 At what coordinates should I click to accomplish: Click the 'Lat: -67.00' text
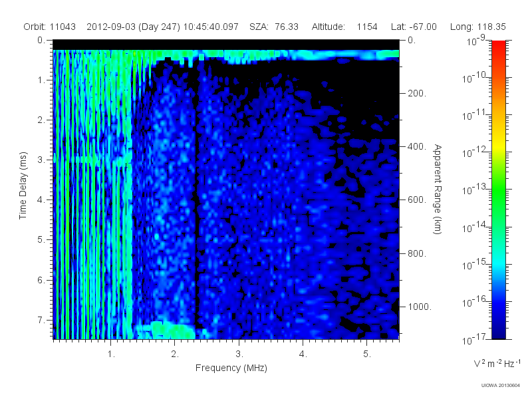pos(414,27)
